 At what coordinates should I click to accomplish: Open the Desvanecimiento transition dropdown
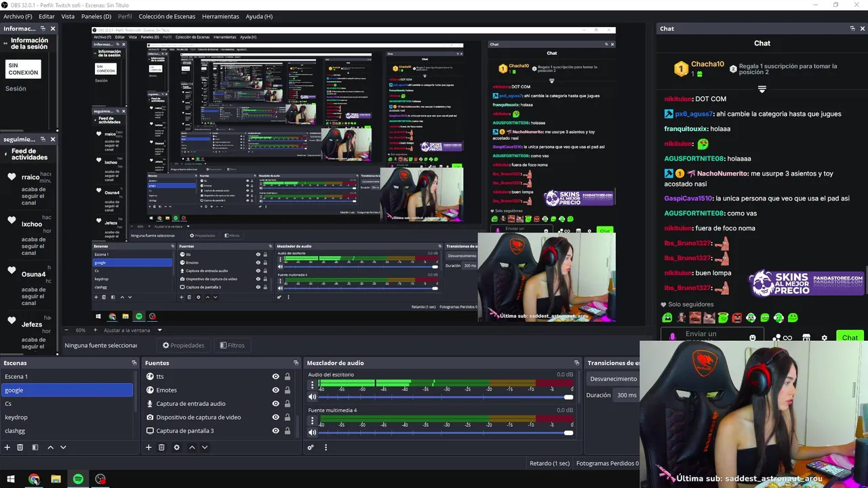pos(613,379)
